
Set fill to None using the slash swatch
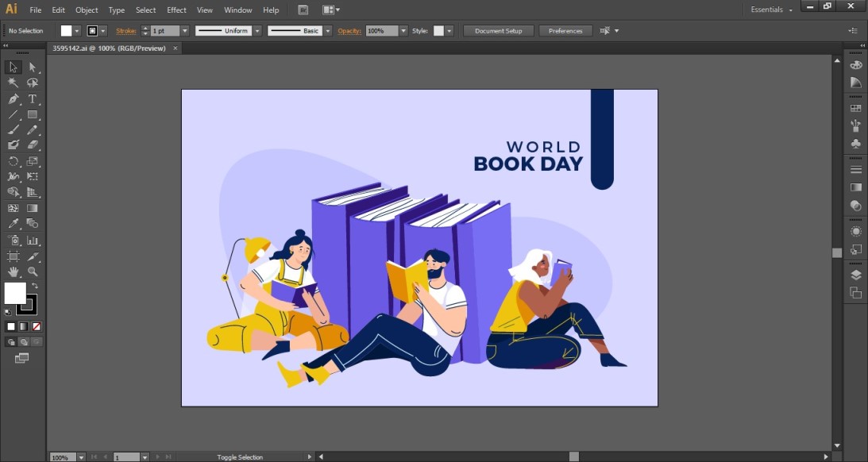(x=35, y=325)
